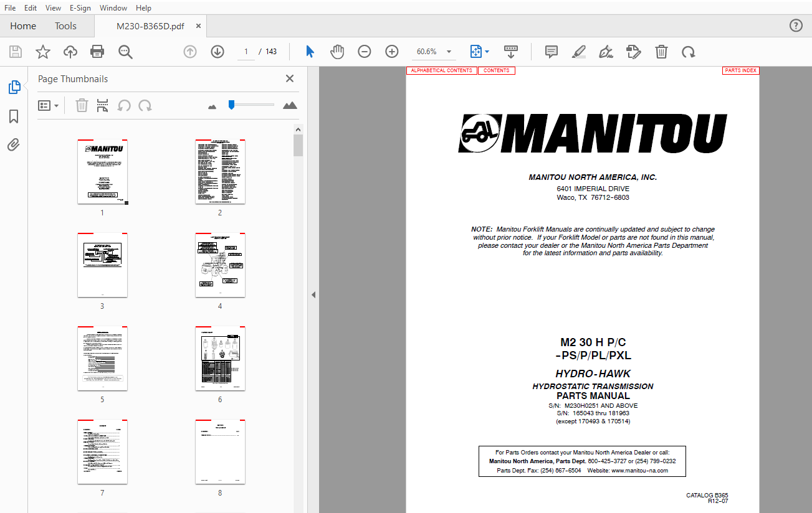Select the M230-B365D.pdf document tab
This screenshot has height=513, width=812.
tap(150, 26)
